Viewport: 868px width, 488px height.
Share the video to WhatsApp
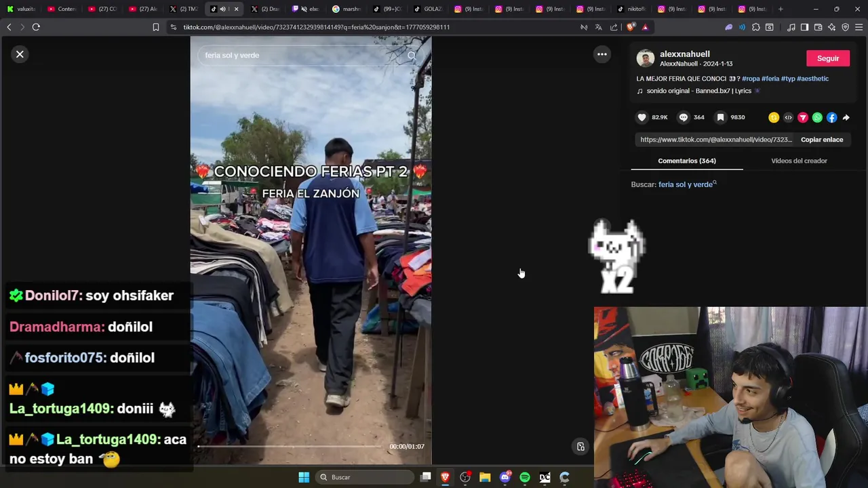click(817, 117)
